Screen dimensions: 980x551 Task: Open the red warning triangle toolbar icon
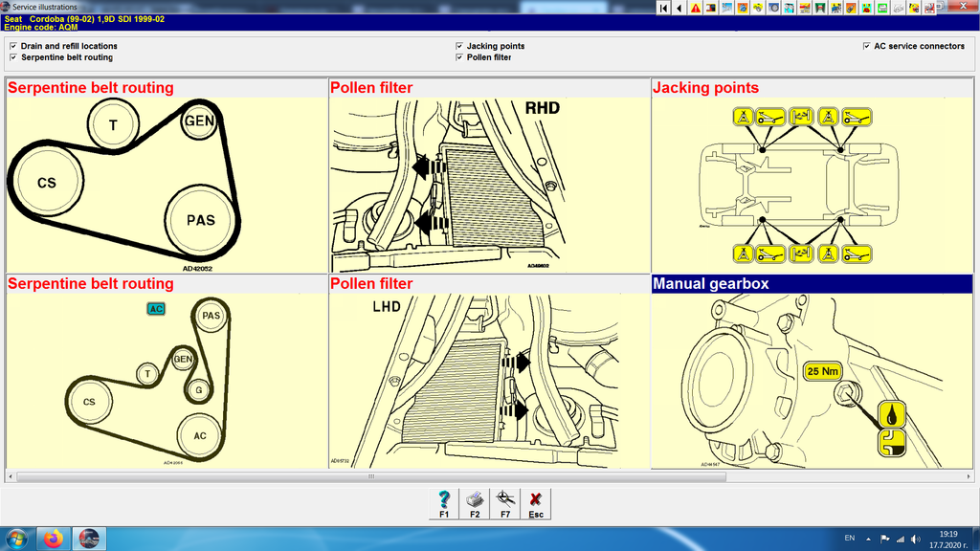(x=696, y=8)
